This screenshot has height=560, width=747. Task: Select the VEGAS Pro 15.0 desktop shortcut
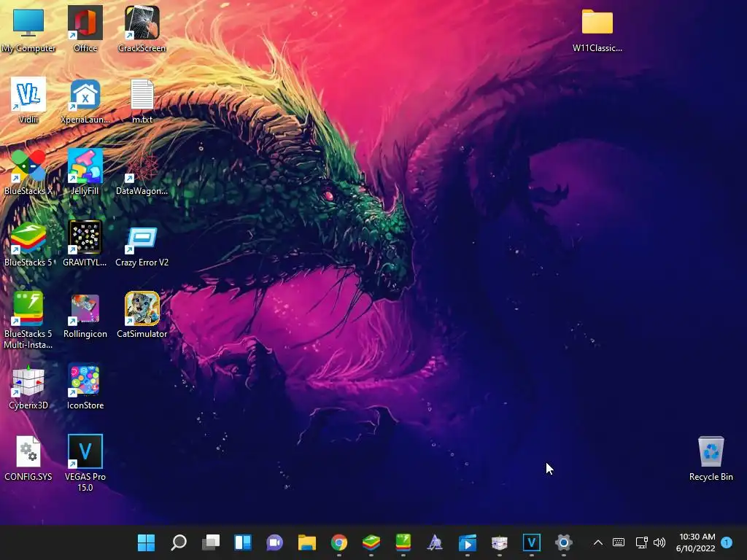point(85,463)
